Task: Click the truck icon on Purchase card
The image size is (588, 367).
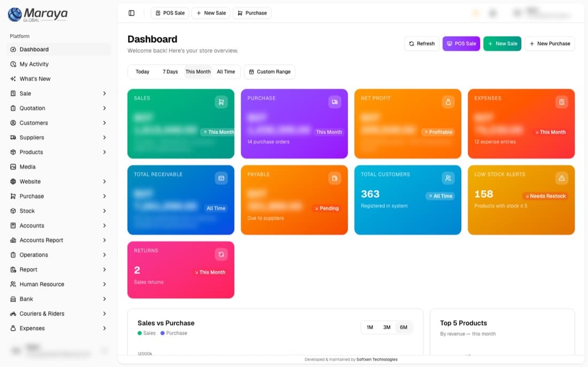Action: tap(335, 102)
